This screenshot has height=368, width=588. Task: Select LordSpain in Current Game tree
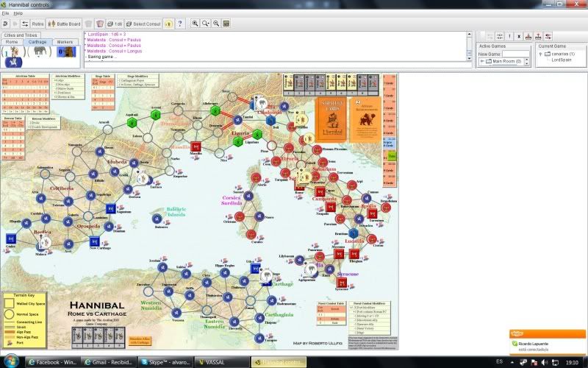point(562,60)
